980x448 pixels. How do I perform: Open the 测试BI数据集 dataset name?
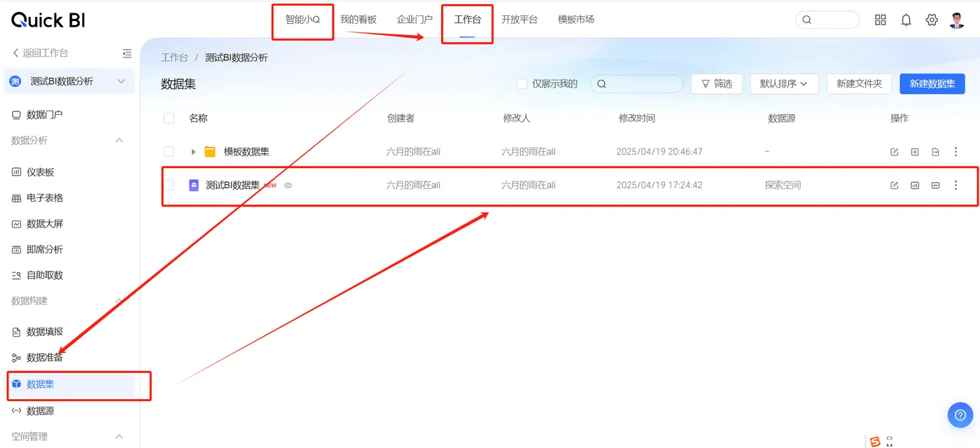tap(232, 185)
